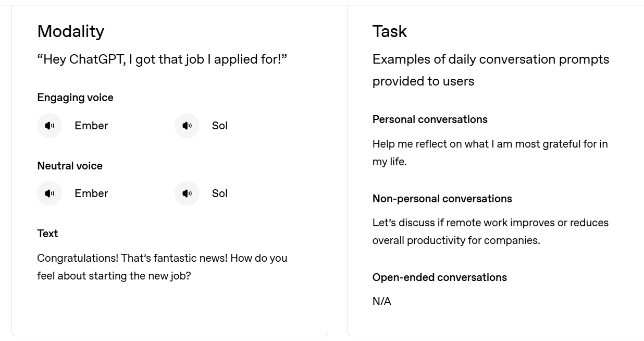This screenshot has height=341, width=644.
Task: Click the Open-ended conversations subheading
Action: [439, 277]
